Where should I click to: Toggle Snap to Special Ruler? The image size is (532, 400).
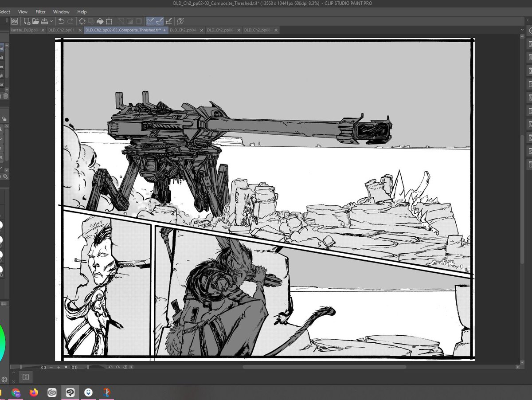159,21
